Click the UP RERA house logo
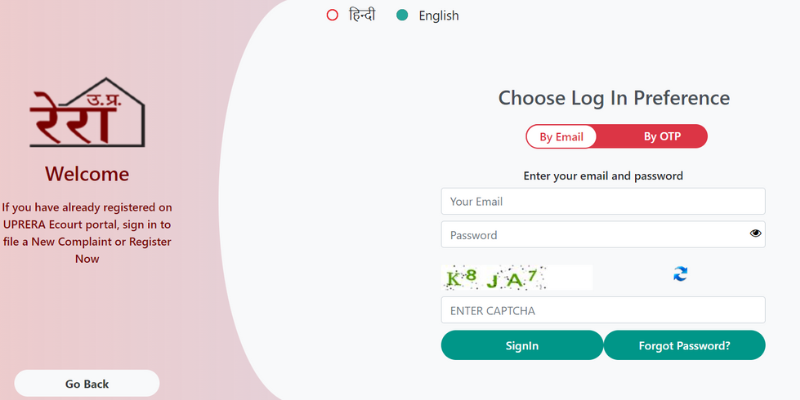 (87, 113)
